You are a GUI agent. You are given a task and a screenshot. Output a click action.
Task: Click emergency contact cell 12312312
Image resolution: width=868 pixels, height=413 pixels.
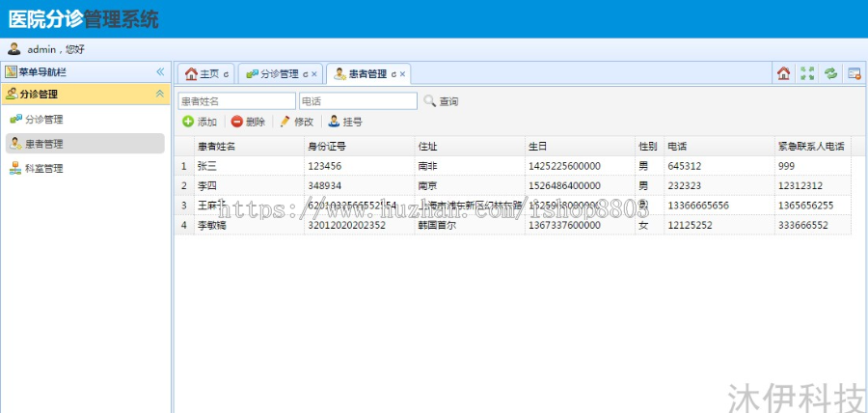[x=813, y=185]
